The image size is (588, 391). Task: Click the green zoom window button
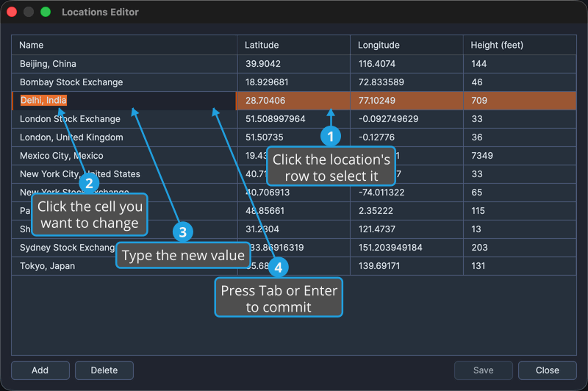[46, 12]
